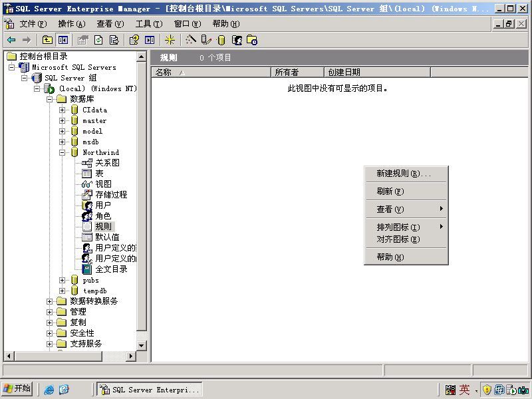Click the New job toolbar icon

point(252,40)
